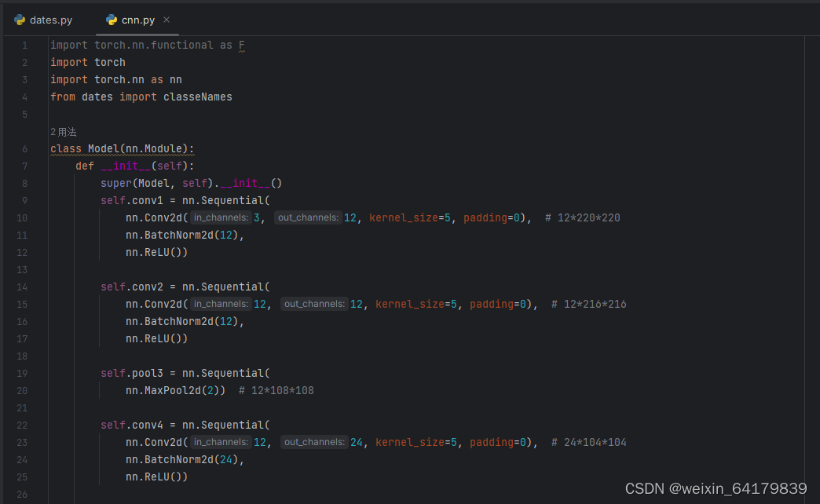Click the Python icon on cnn.py tab
The image size is (820, 504).
click(x=112, y=20)
